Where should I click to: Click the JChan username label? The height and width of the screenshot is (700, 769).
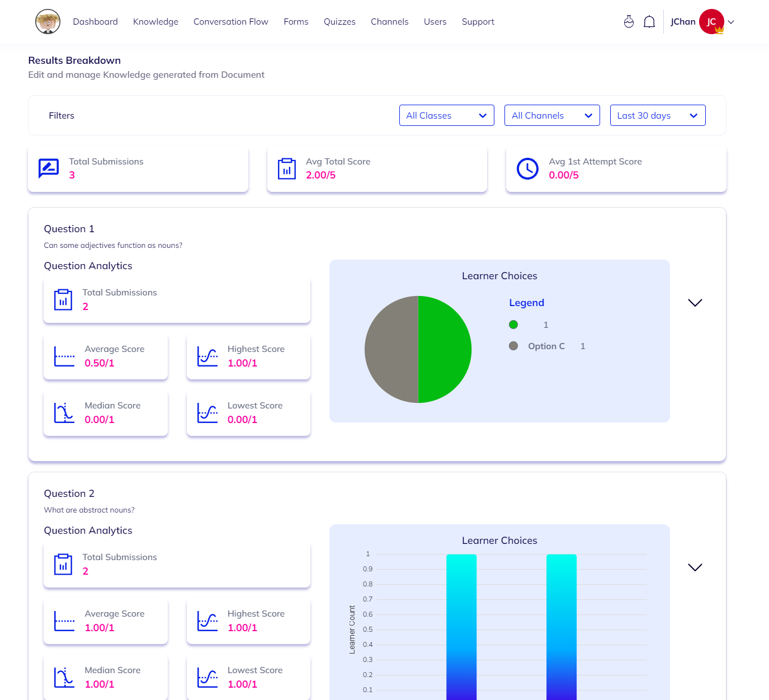coord(683,22)
